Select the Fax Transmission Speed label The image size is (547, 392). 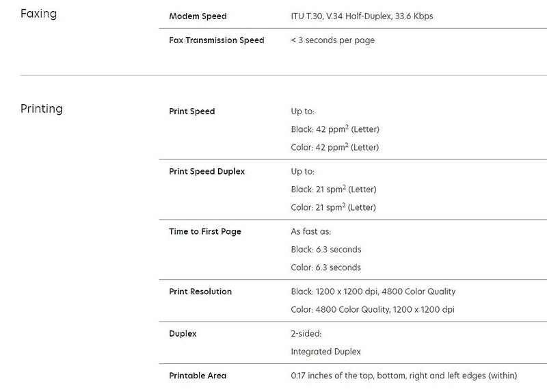[x=216, y=40]
